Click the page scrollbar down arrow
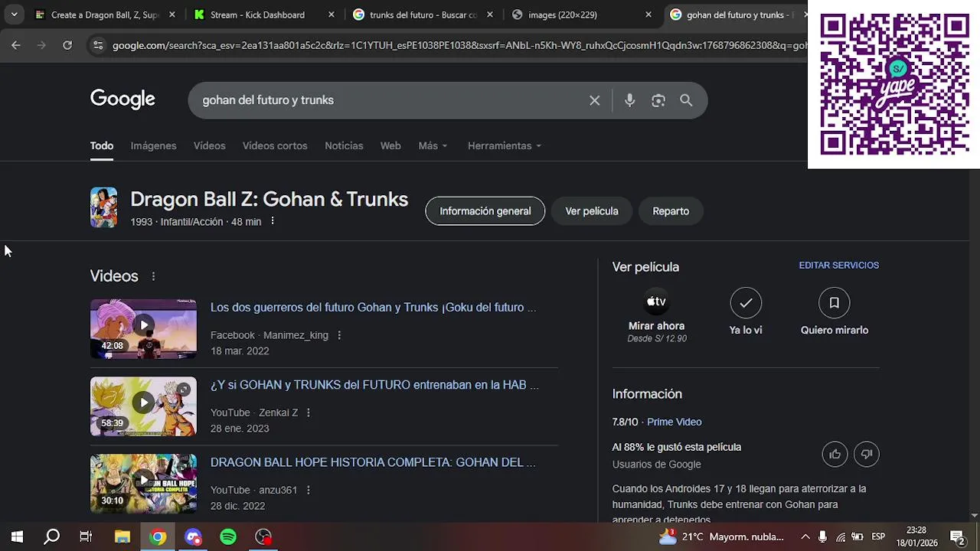980x551 pixels. click(975, 516)
